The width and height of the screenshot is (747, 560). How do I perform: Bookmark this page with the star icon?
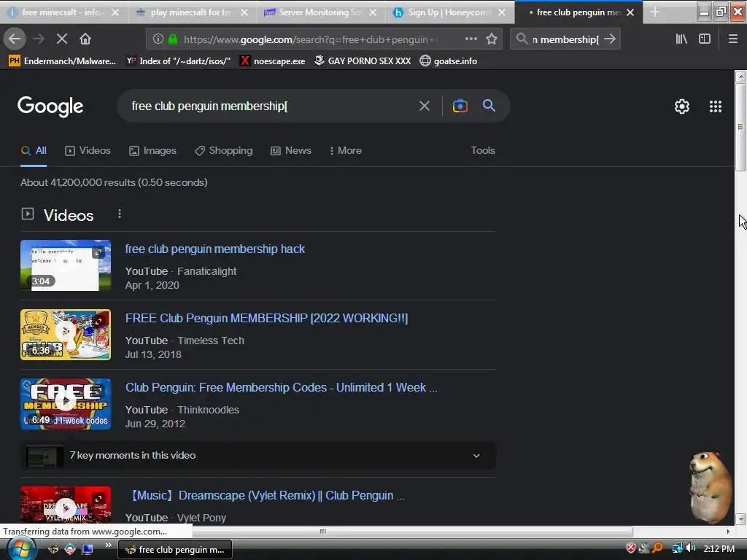pos(492,39)
